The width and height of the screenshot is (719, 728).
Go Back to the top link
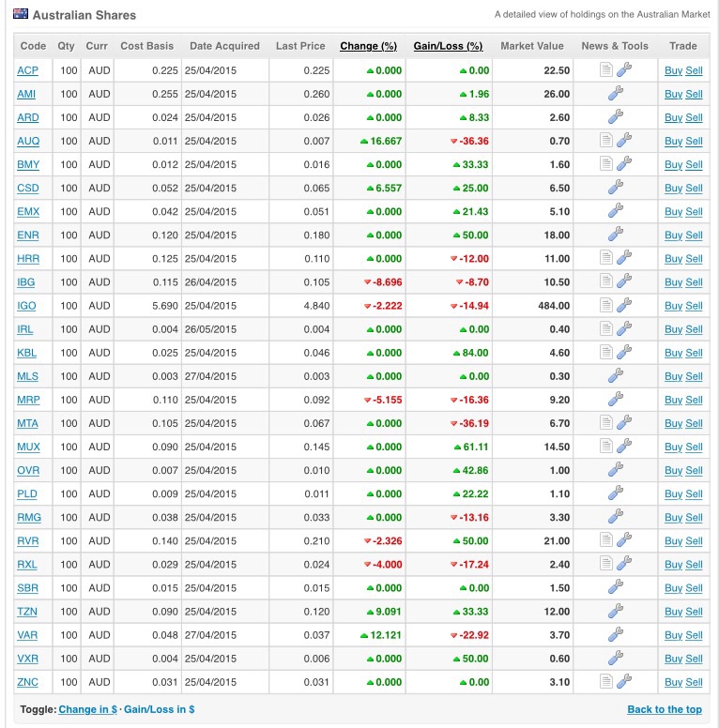tap(665, 709)
